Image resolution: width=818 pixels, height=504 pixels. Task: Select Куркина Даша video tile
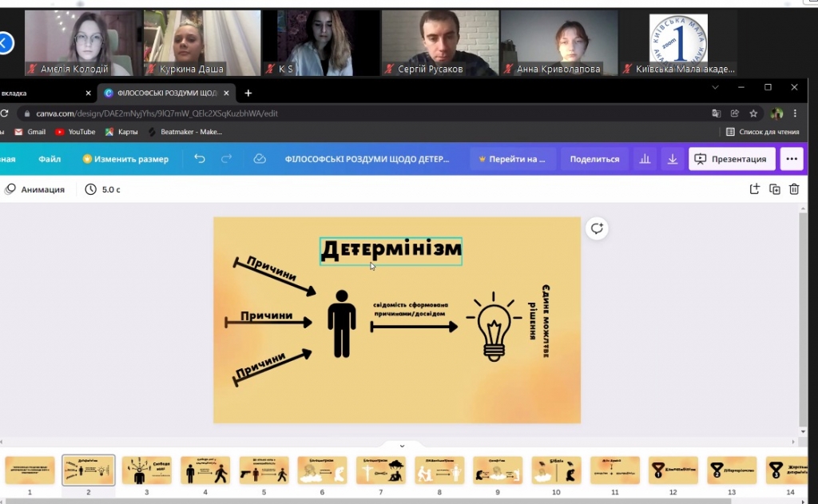click(x=202, y=43)
